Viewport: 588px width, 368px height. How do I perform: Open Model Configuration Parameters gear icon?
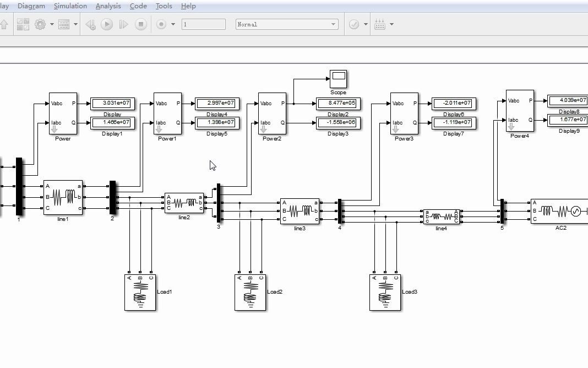pyautogui.click(x=40, y=24)
